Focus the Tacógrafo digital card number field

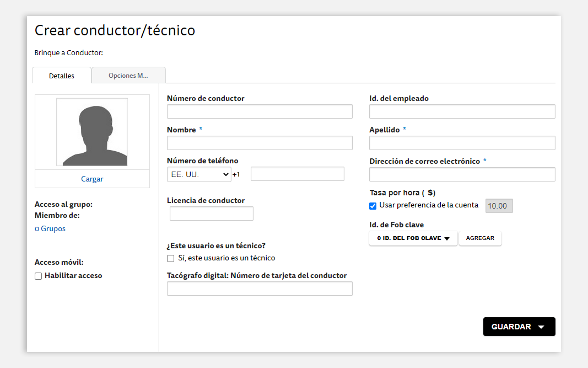(x=260, y=289)
